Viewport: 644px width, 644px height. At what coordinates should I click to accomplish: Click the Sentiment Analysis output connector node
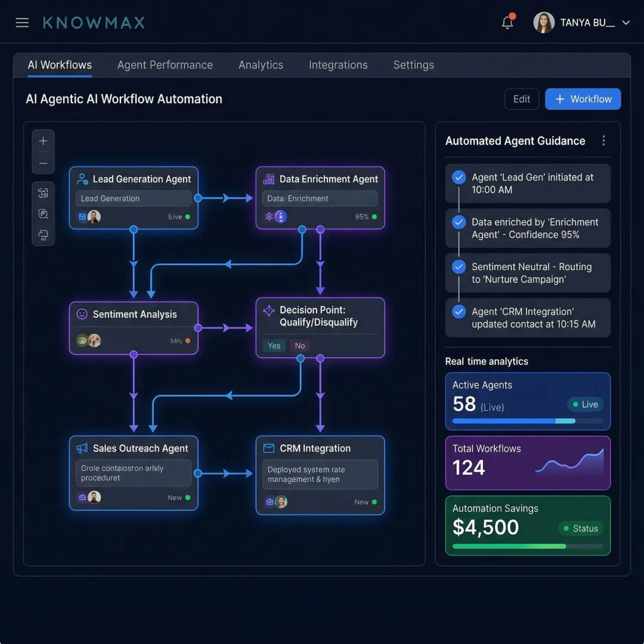click(x=198, y=328)
